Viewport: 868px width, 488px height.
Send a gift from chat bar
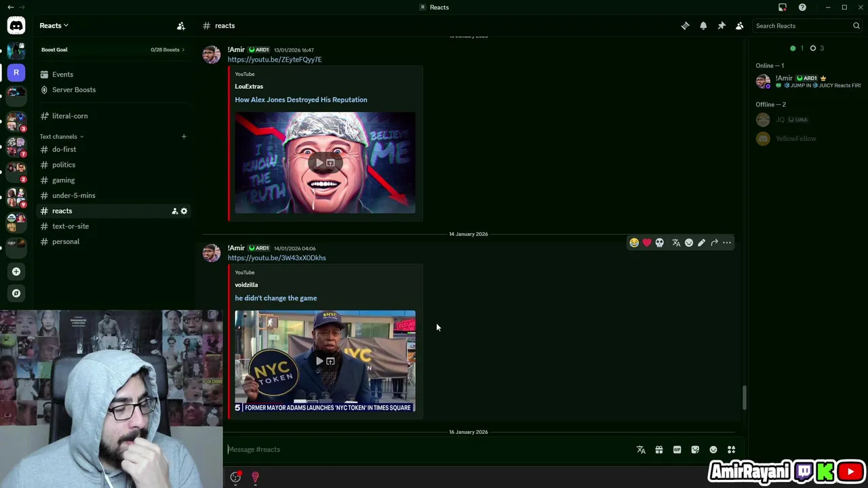[659, 449]
